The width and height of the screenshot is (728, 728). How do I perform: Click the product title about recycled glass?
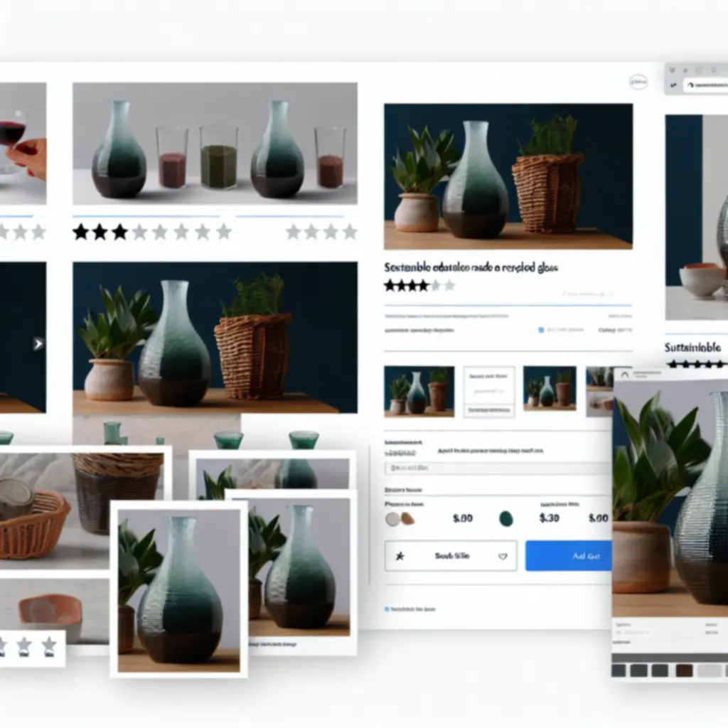[x=471, y=268]
